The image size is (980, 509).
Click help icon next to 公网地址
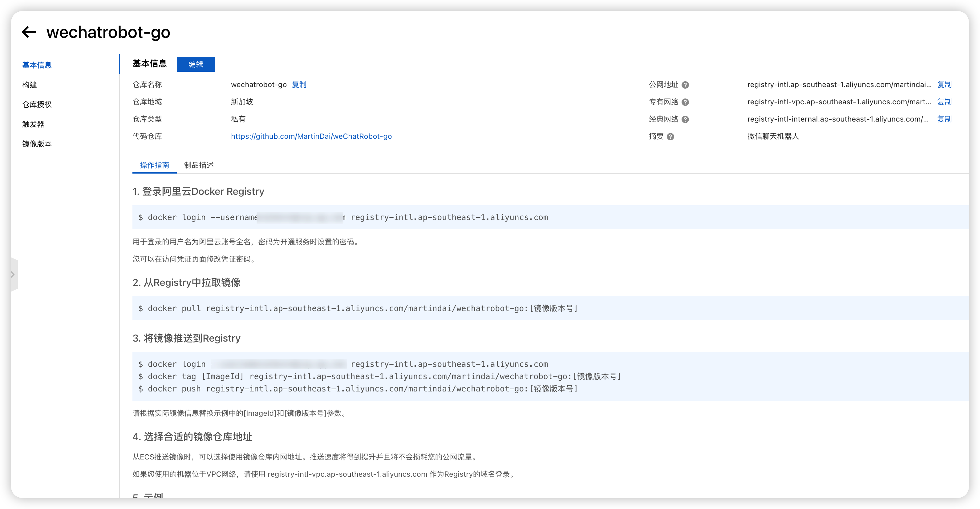[x=685, y=85]
